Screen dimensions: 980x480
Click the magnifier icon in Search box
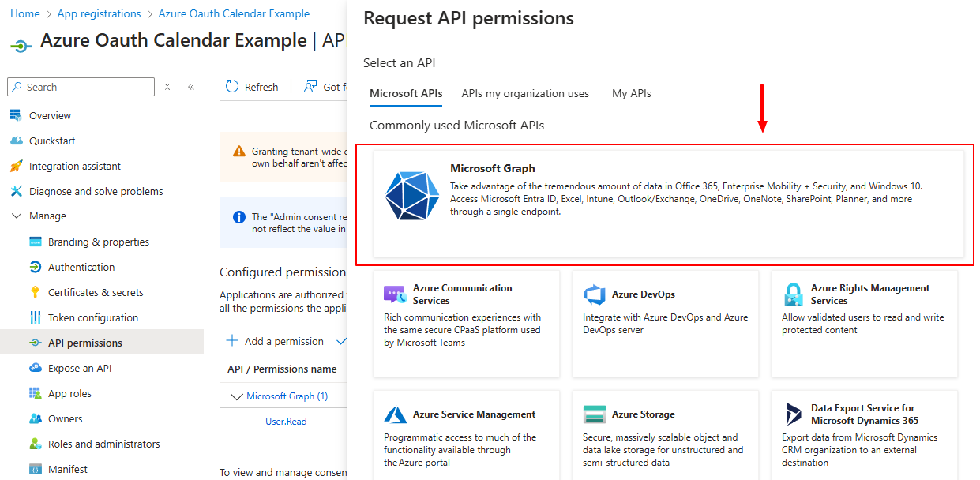click(x=17, y=87)
